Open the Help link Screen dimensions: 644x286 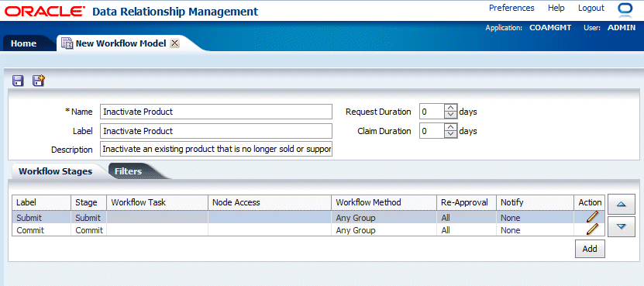pos(556,8)
